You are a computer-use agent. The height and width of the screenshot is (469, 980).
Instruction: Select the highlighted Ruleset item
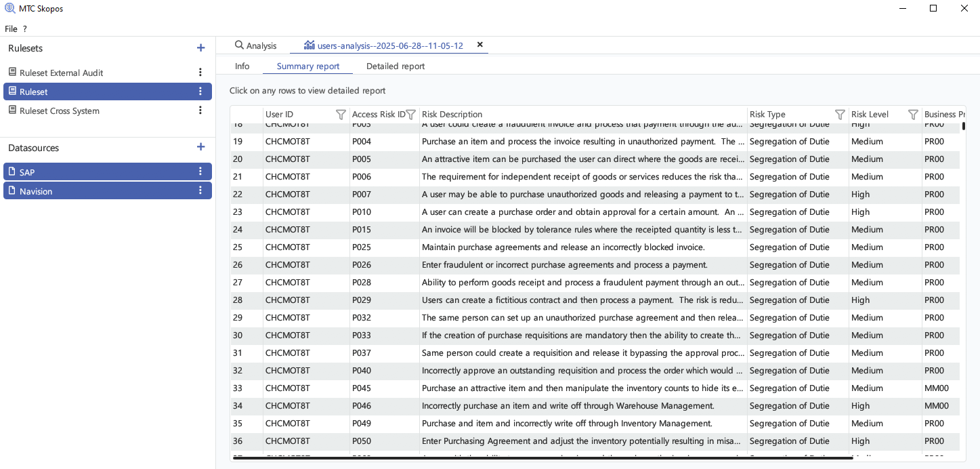point(108,91)
